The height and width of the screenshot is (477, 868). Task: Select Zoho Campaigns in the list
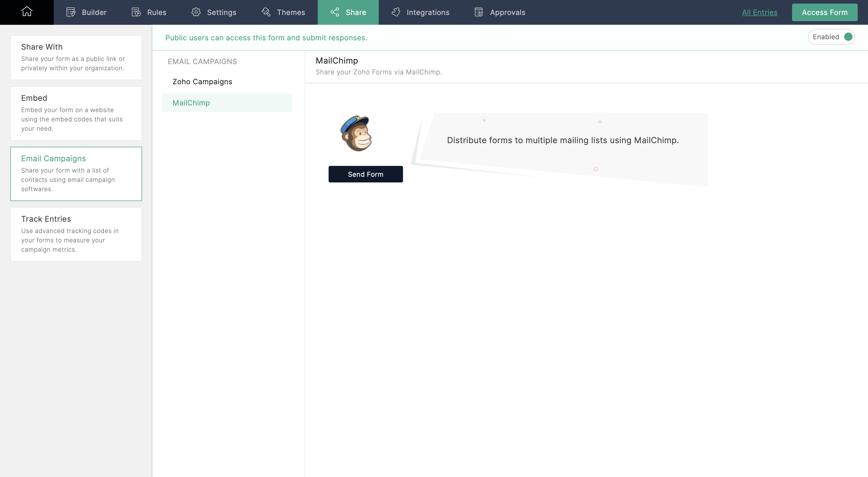point(227,82)
